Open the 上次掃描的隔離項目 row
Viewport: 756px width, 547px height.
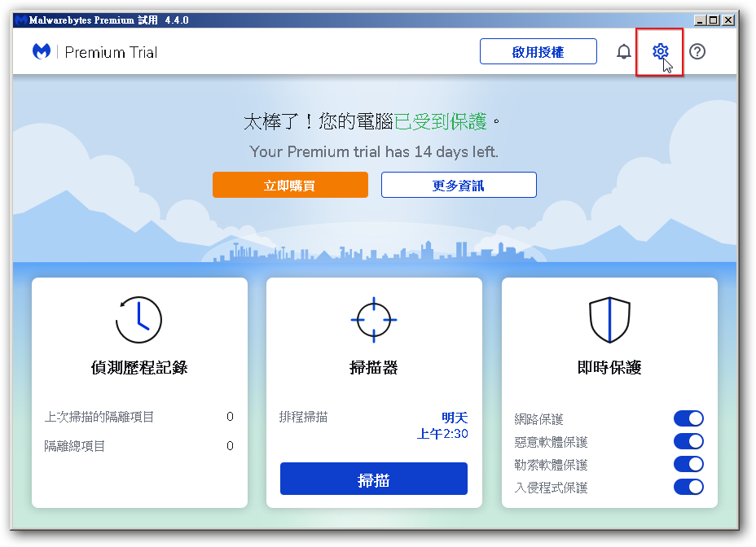139,417
